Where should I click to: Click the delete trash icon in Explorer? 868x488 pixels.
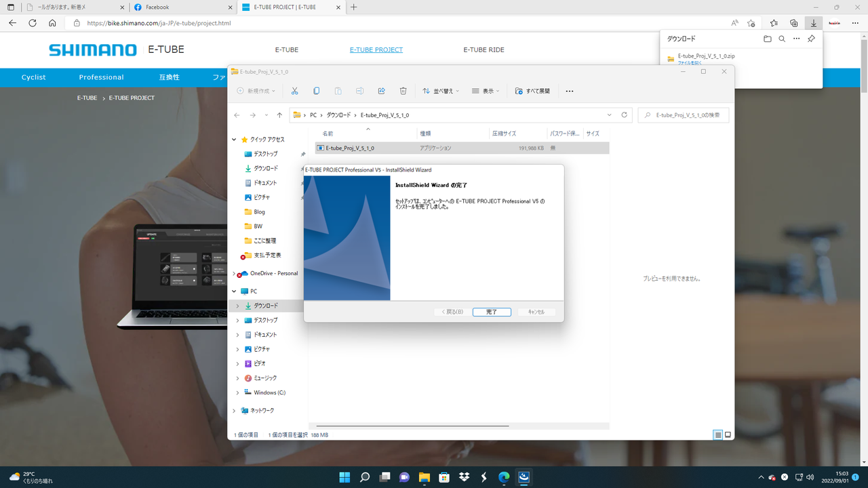(x=403, y=91)
